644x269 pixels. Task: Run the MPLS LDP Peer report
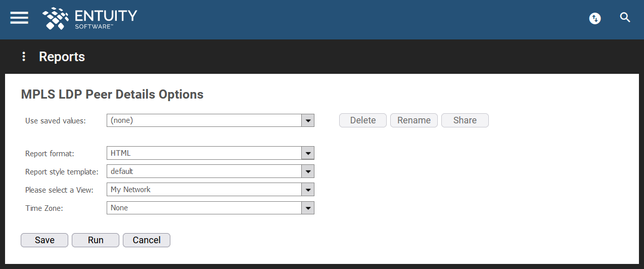(96, 240)
